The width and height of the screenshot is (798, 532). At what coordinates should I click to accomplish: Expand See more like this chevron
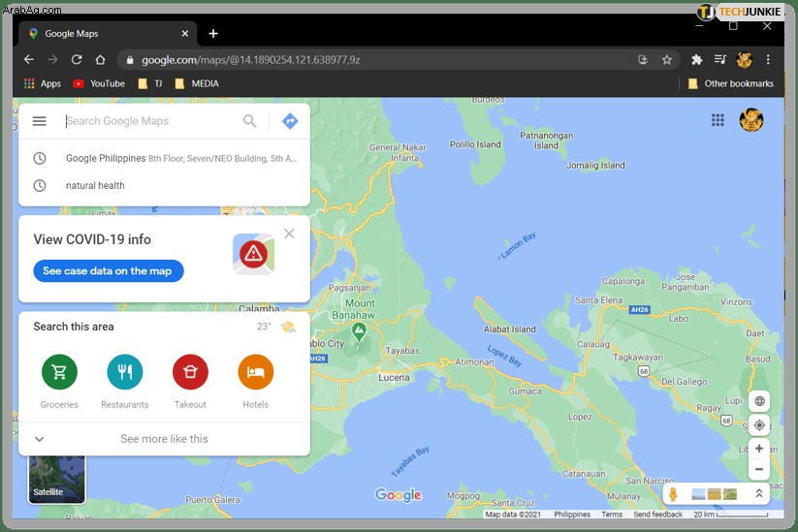[x=39, y=439]
